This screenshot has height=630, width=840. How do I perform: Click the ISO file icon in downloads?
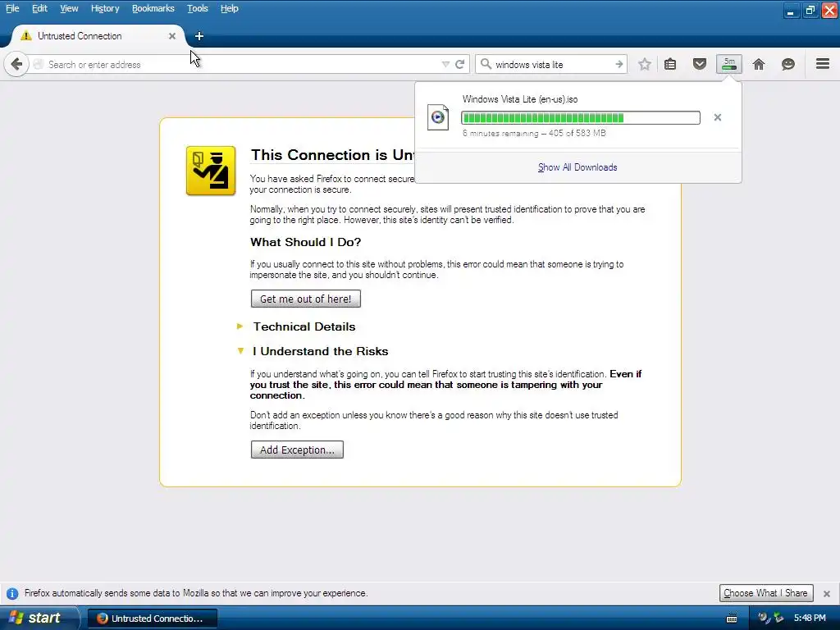[438, 116]
